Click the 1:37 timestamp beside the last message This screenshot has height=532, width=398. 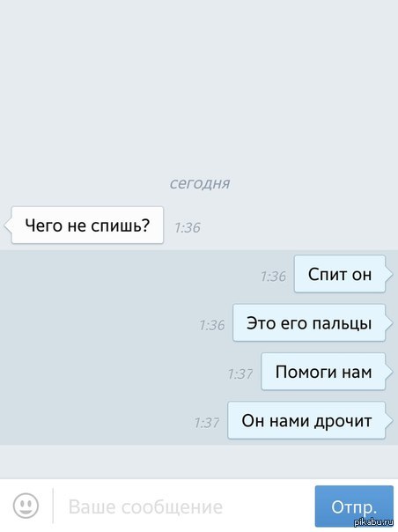(207, 423)
